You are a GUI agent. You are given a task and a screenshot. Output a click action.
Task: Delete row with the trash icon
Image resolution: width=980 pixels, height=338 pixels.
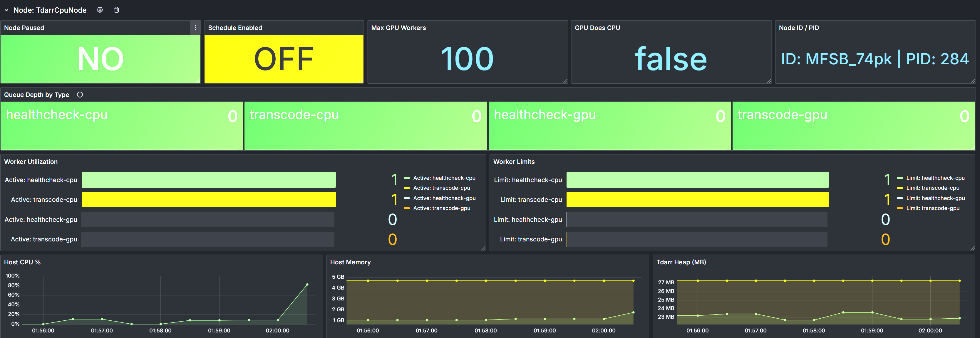(117, 10)
